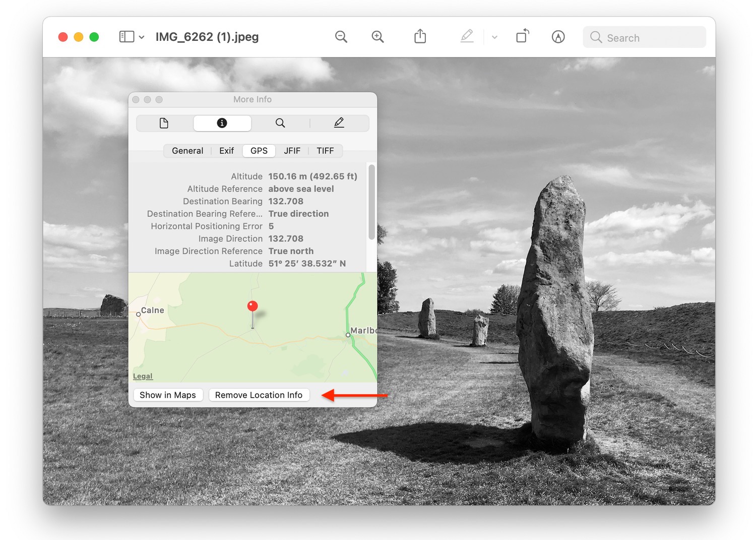Open the Share icon in the toolbar
This screenshot has height=540, width=756.
coord(420,36)
